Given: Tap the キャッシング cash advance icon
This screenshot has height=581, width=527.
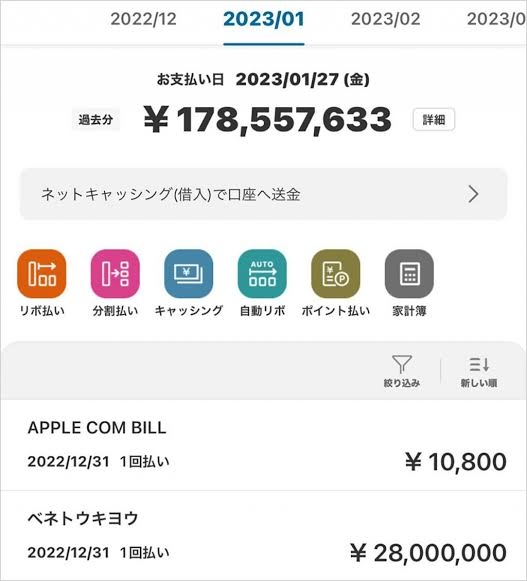Looking at the screenshot, I should 188,274.
